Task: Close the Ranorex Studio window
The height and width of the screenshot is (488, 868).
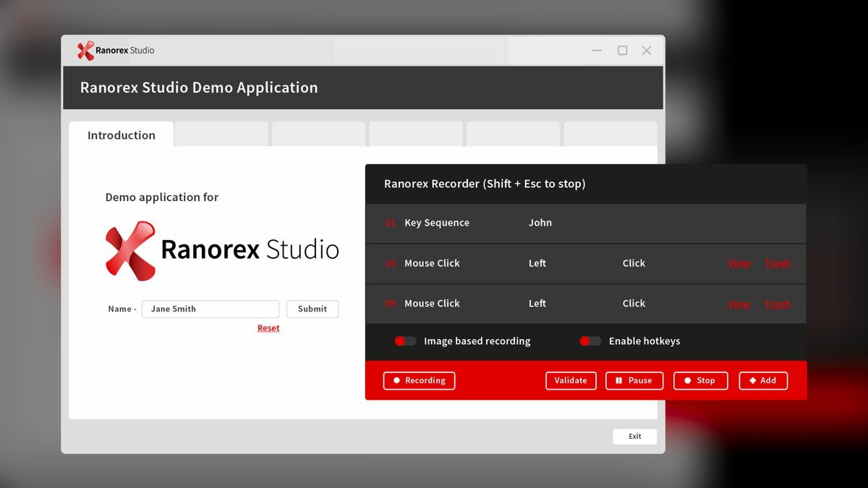Action: [x=647, y=51]
